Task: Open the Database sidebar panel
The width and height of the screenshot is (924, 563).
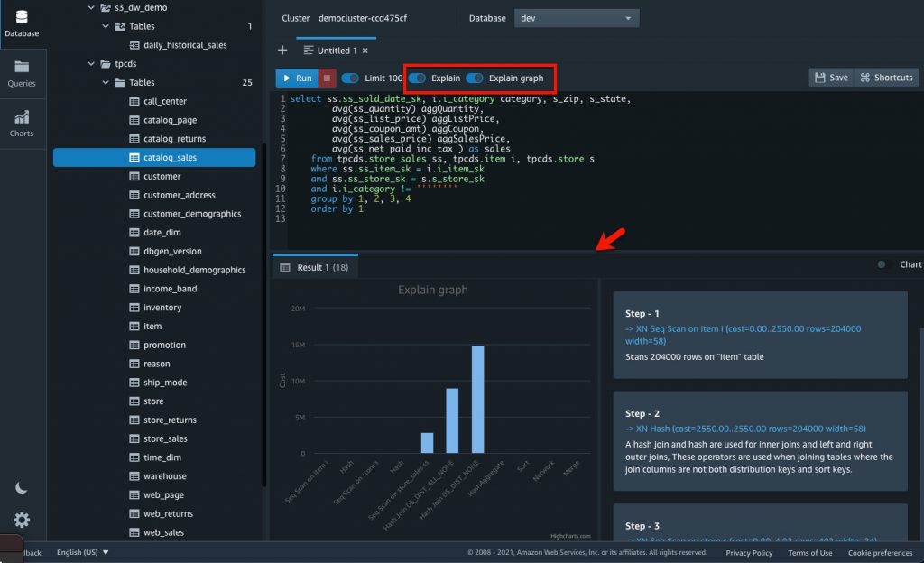Action: tap(22, 23)
